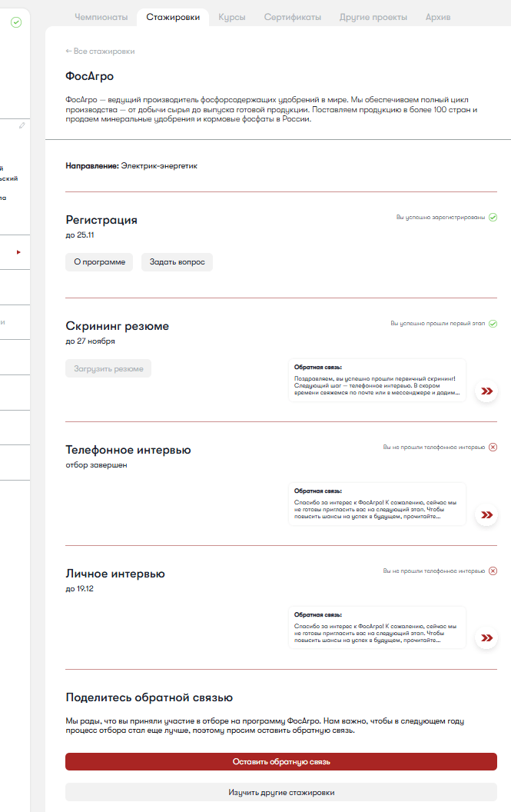Screen dimensions: 511x812
Task: Click Вы успешно зарегистрированы status text
Action: coord(440,218)
